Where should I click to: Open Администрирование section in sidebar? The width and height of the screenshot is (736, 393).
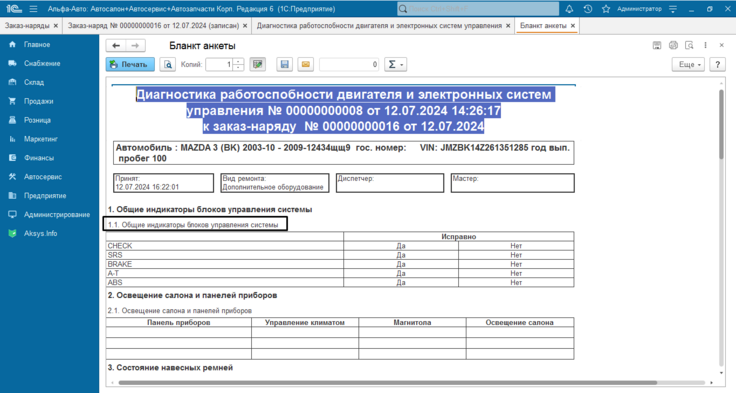coord(57,215)
